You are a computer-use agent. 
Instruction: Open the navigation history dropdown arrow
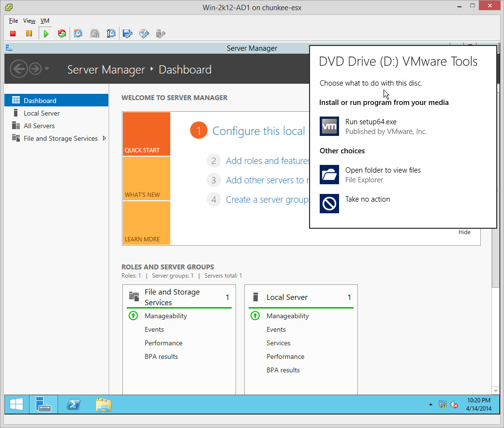click(x=47, y=69)
